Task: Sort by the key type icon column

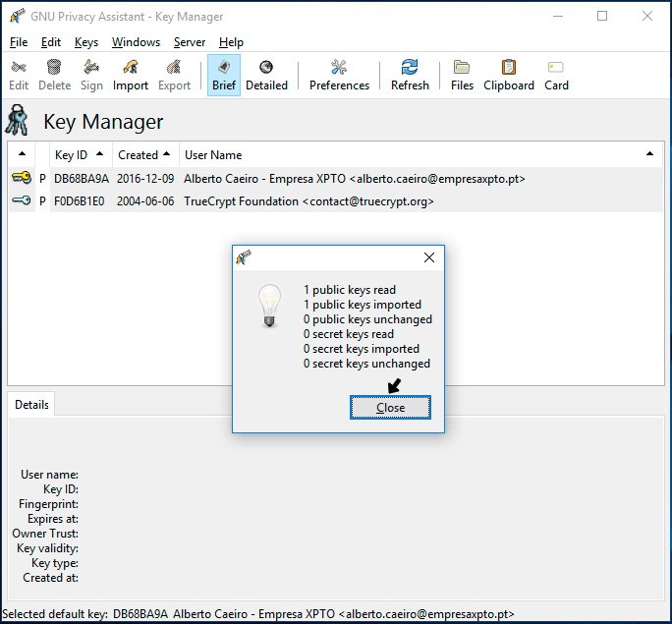Action: pos(22,154)
